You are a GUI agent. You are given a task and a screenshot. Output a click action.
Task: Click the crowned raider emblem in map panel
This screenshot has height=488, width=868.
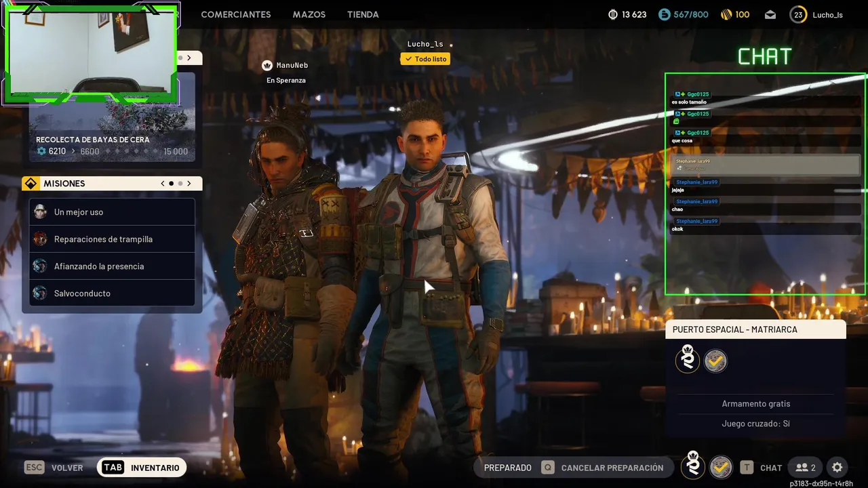click(x=688, y=359)
